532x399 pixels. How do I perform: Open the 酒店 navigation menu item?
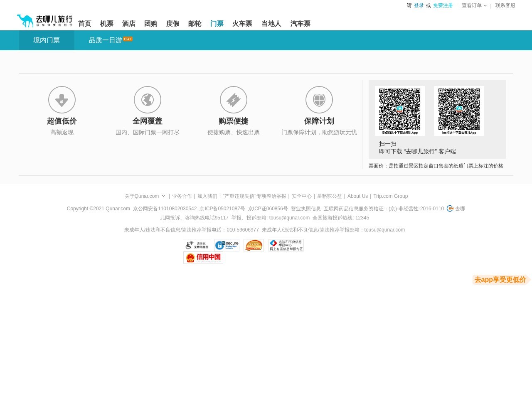[128, 24]
